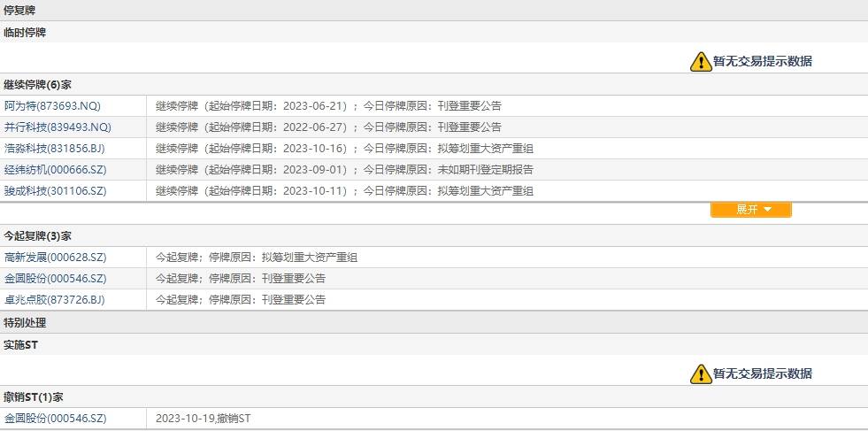Click the 阿为特 suspension detail dated 2023-06-21

pyautogui.click(x=328, y=106)
